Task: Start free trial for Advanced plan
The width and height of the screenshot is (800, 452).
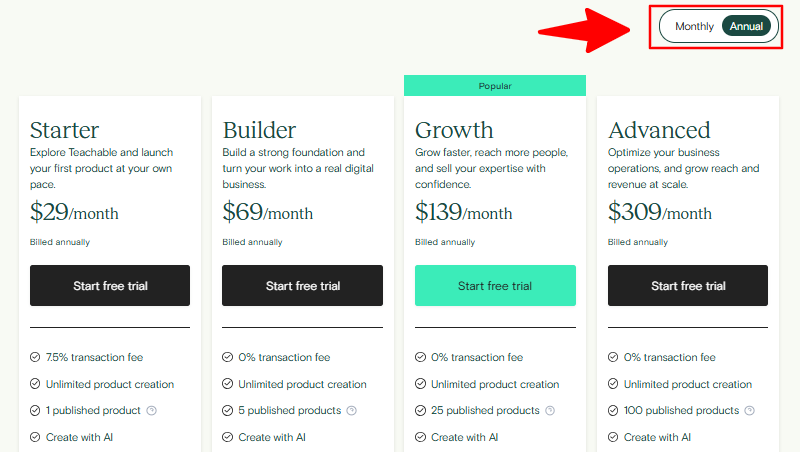Action: tap(688, 286)
